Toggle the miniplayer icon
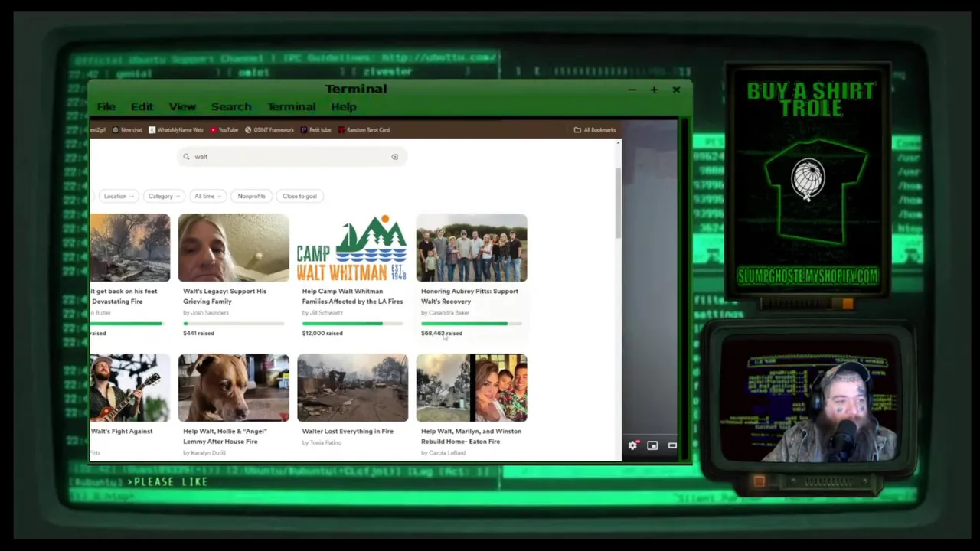The height and width of the screenshot is (551, 980). click(x=652, y=445)
